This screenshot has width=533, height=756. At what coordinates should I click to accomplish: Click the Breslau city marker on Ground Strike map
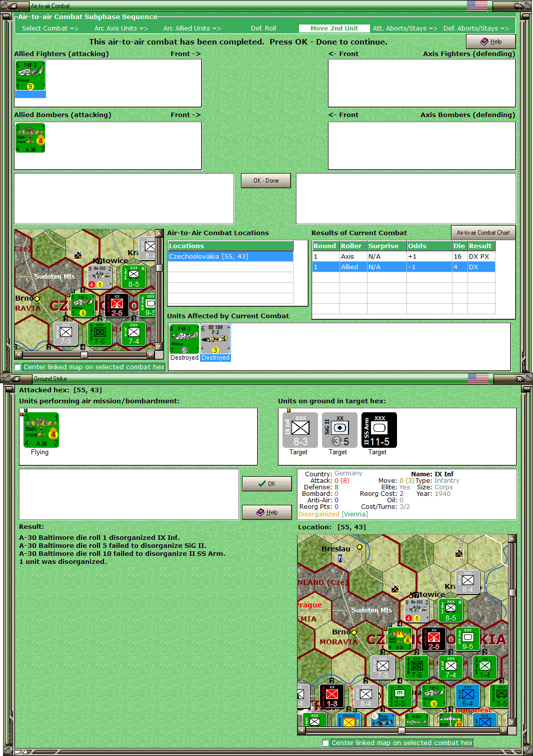[359, 547]
